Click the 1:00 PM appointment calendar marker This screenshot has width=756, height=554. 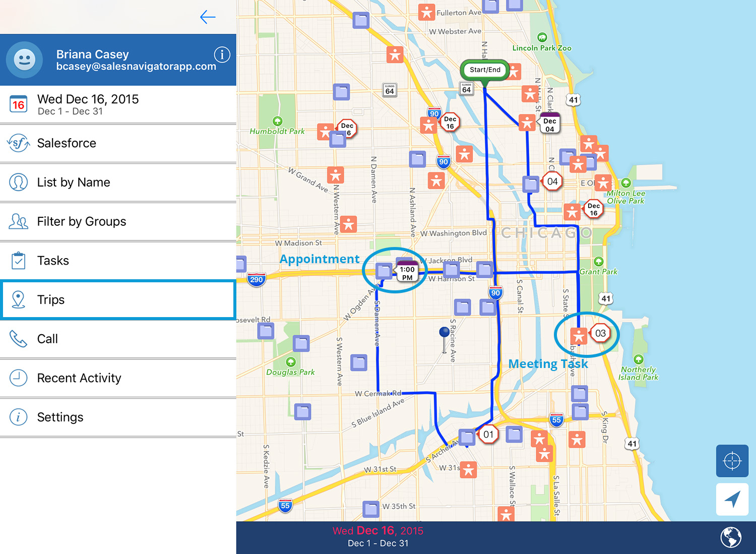click(407, 272)
